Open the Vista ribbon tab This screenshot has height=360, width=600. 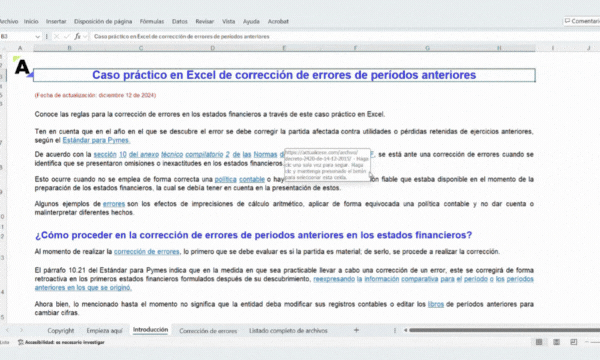click(x=228, y=21)
